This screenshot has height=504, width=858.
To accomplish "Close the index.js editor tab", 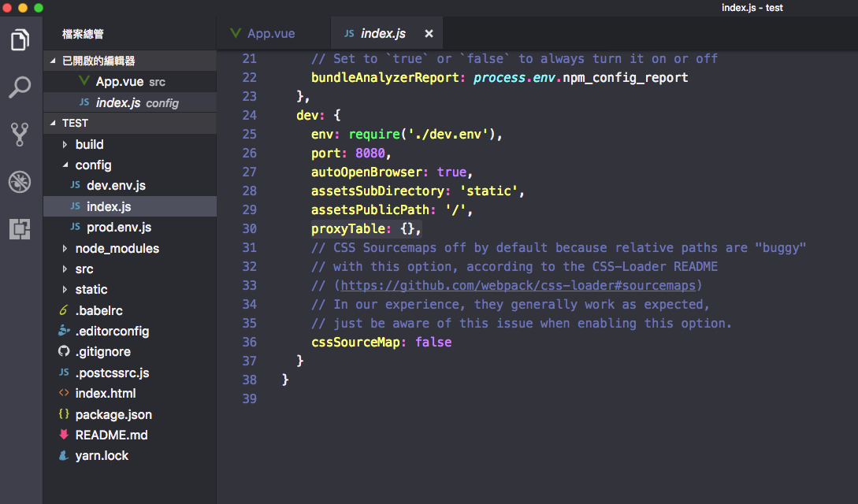I will (x=429, y=34).
